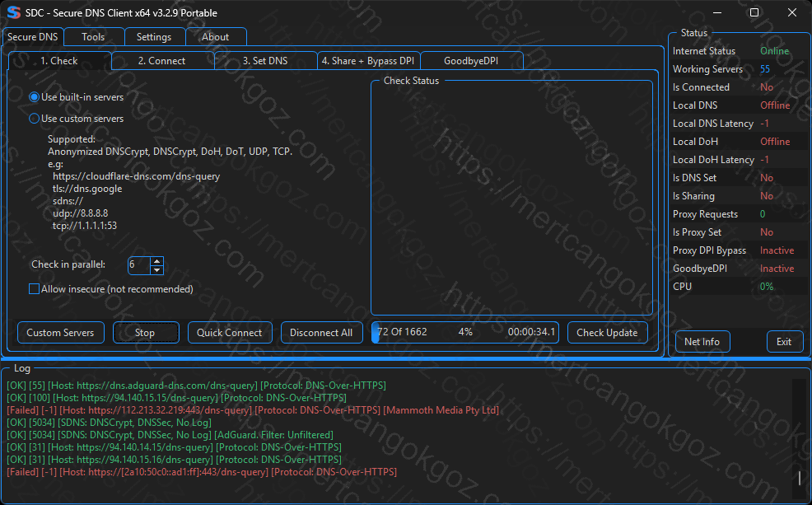Enable Allow insecure checkbox
The width and height of the screenshot is (812, 505).
[35, 289]
